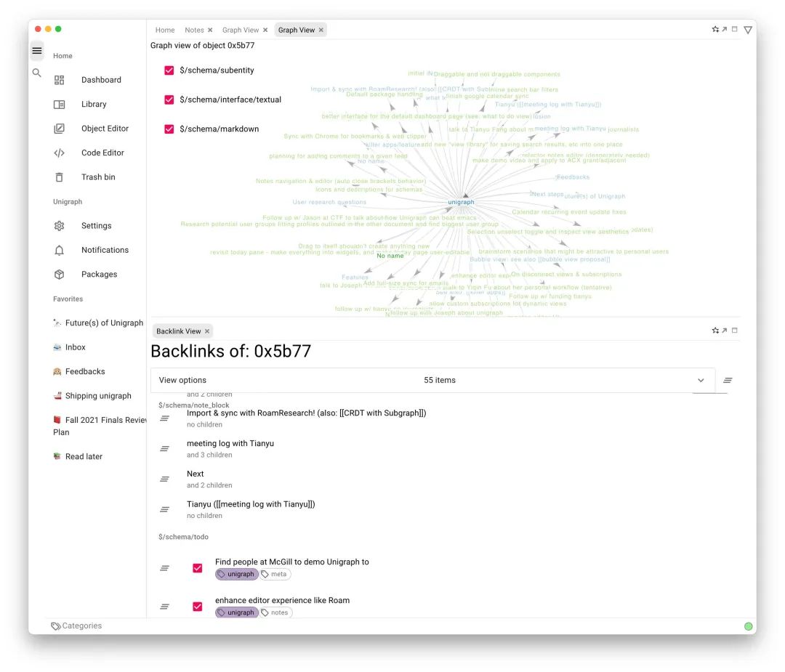Click the User research questions graph node

tap(329, 202)
